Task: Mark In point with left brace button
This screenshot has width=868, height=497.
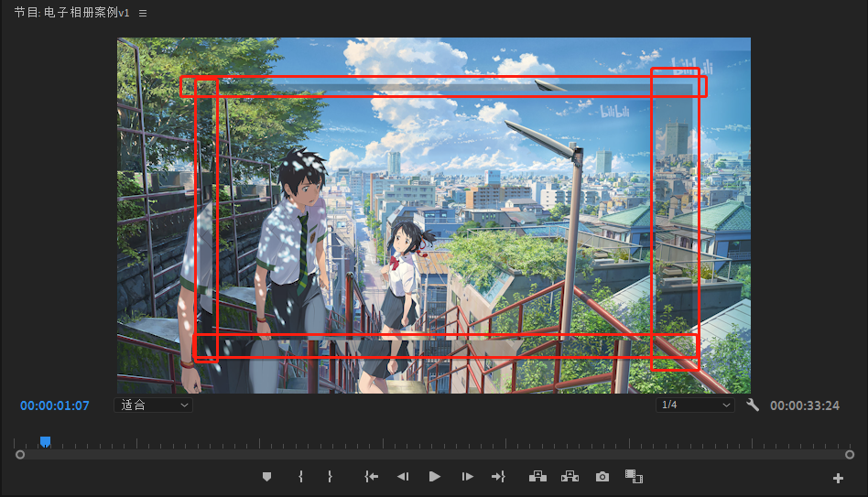Action: point(300,477)
